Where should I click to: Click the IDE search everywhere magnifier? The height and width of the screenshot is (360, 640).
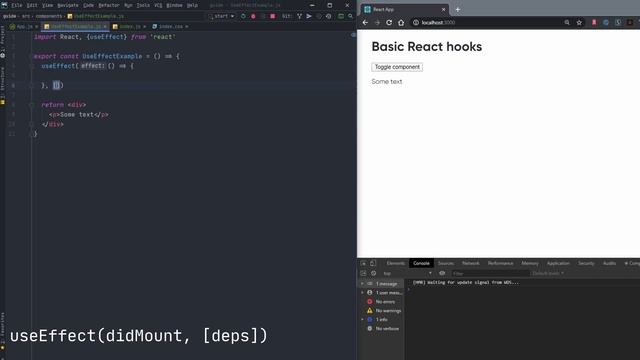pyautogui.click(x=350, y=16)
